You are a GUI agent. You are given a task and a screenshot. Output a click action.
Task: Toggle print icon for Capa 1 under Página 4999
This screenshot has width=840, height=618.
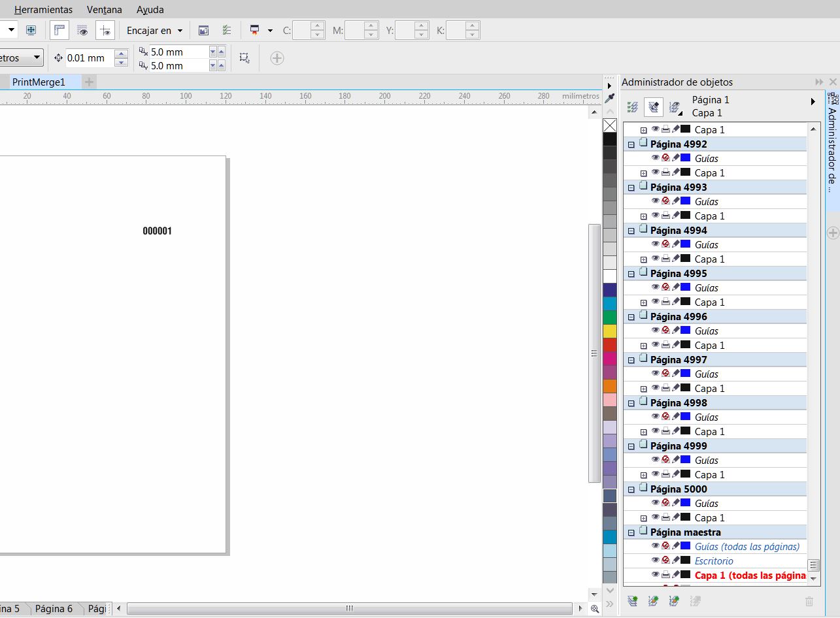point(665,474)
